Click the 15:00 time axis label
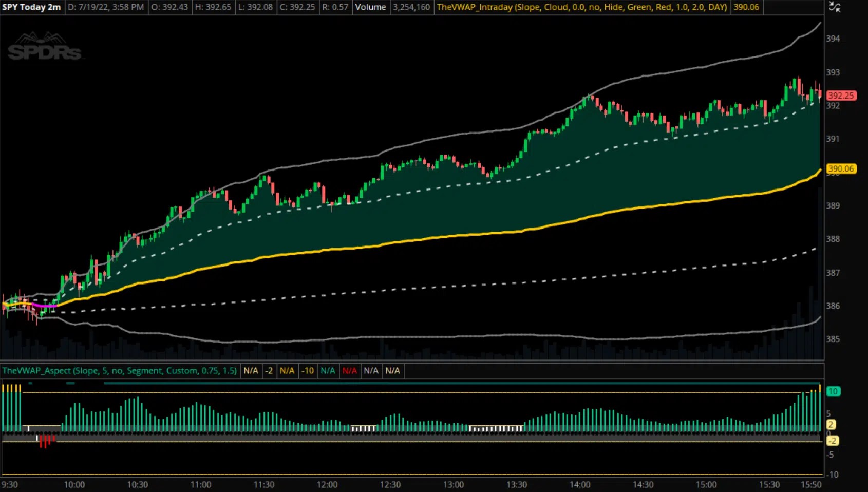This screenshot has width=868, height=492. 706,485
